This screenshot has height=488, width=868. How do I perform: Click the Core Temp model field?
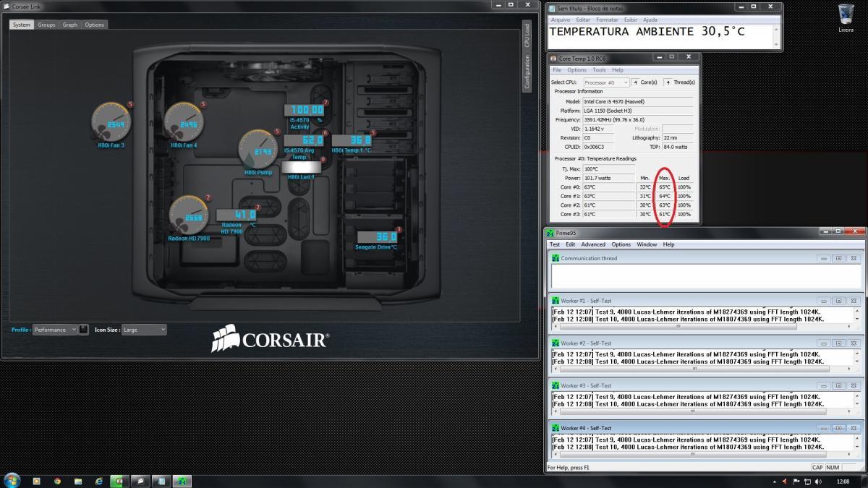637,102
